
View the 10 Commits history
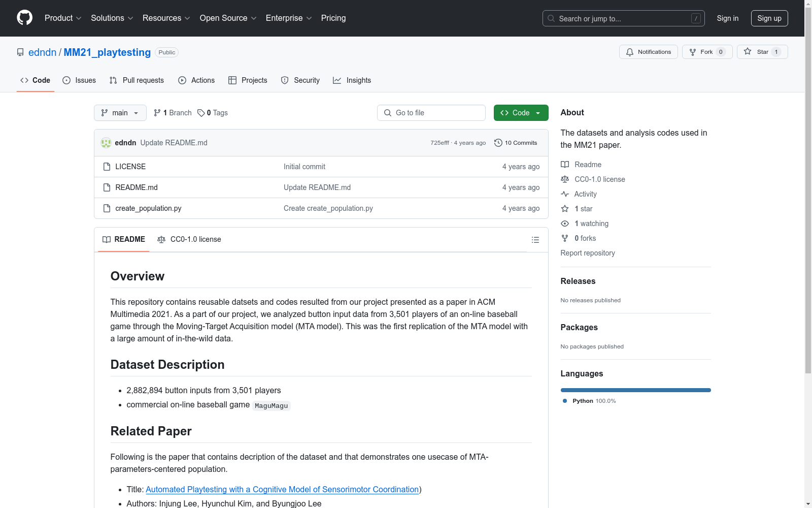(x=516, y=143)
